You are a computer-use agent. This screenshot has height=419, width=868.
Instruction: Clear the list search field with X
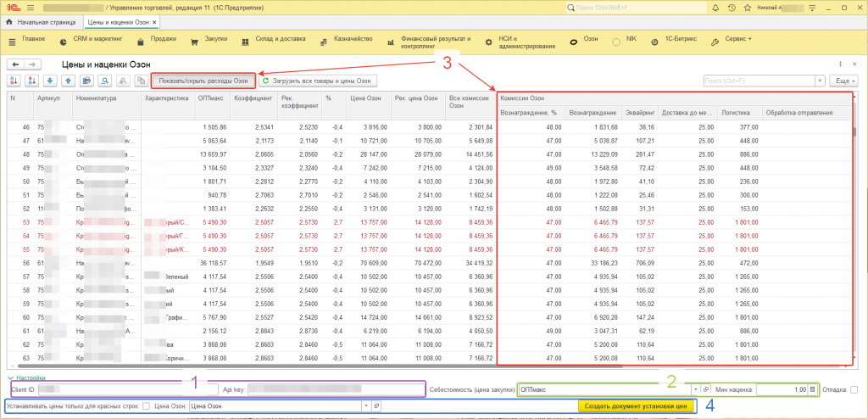tap(820, 81)
